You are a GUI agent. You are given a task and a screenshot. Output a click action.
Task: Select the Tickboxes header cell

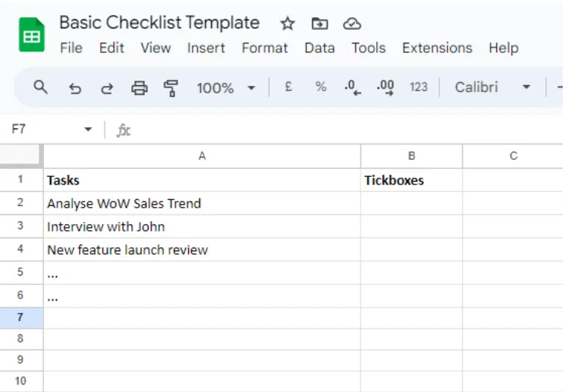(411, 180)
